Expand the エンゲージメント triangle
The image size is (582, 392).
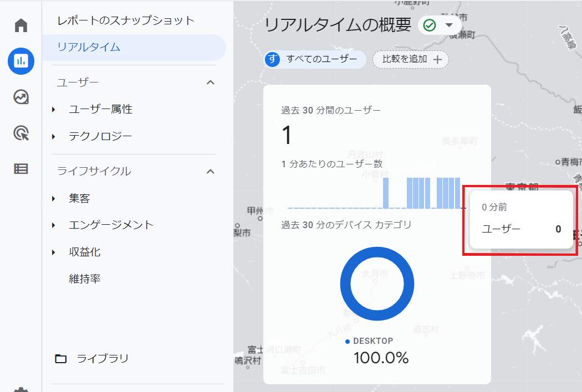coord(53,225)
